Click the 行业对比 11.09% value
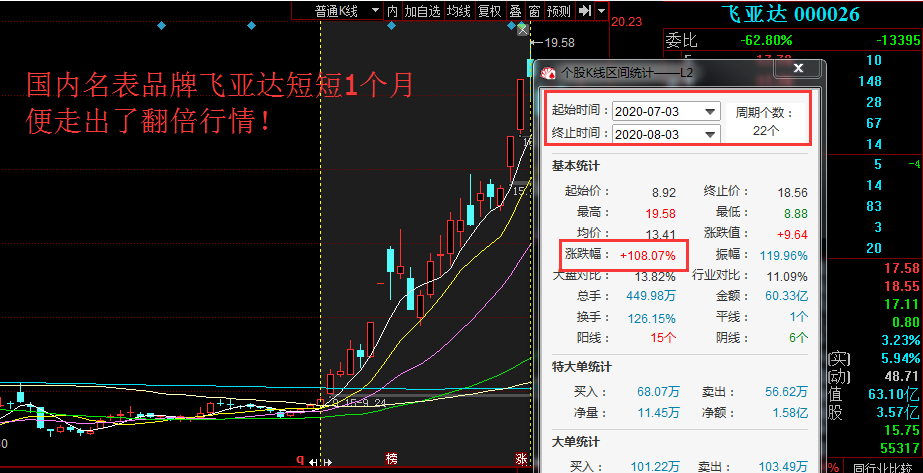The height and width of the screenshot is (473, 923). point(787,277)
